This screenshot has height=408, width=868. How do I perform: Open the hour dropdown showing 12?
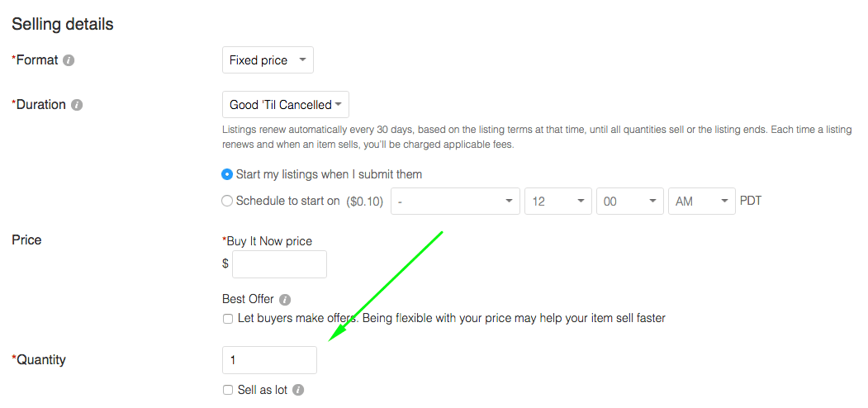pos(558,201)
